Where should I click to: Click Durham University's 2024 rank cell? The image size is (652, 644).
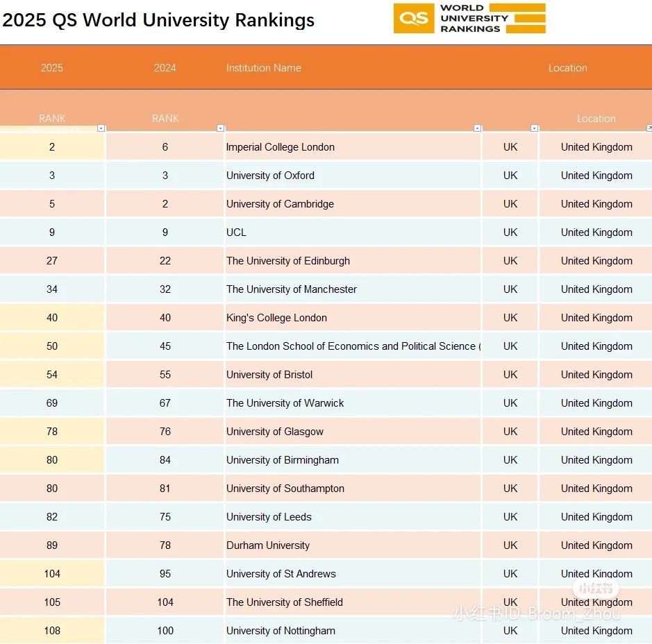click(165, 545)
